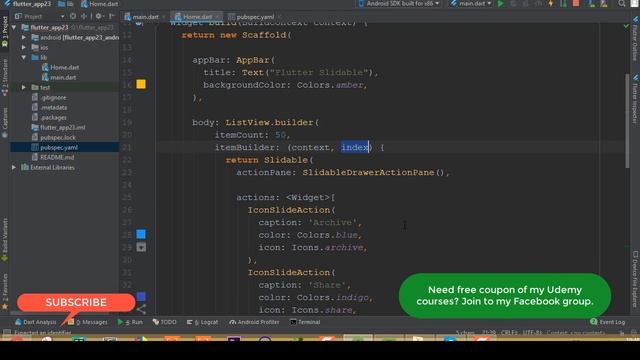Open the Favorites side tab
640x360 pixels.
[x=4, y=291]
